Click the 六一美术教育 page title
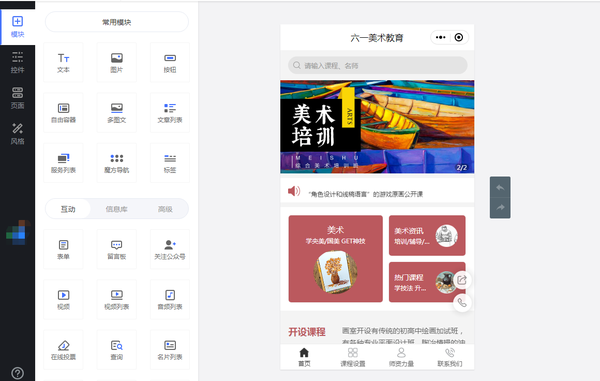 coord(377,38)
